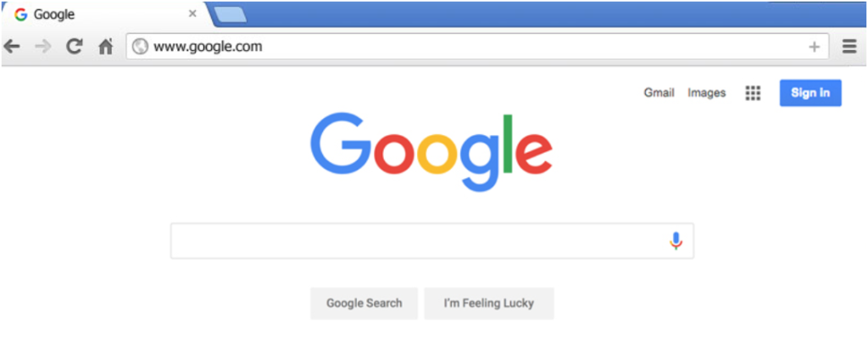
Task: Open a new tab
Action: tap(231, 15)
